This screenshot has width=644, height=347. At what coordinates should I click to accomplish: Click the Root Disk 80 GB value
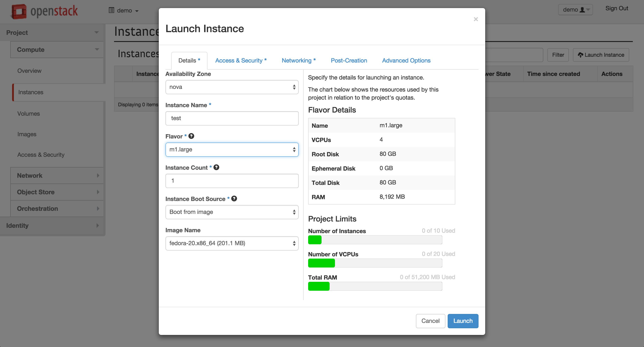pyautogui.click(x=388, y=154)
